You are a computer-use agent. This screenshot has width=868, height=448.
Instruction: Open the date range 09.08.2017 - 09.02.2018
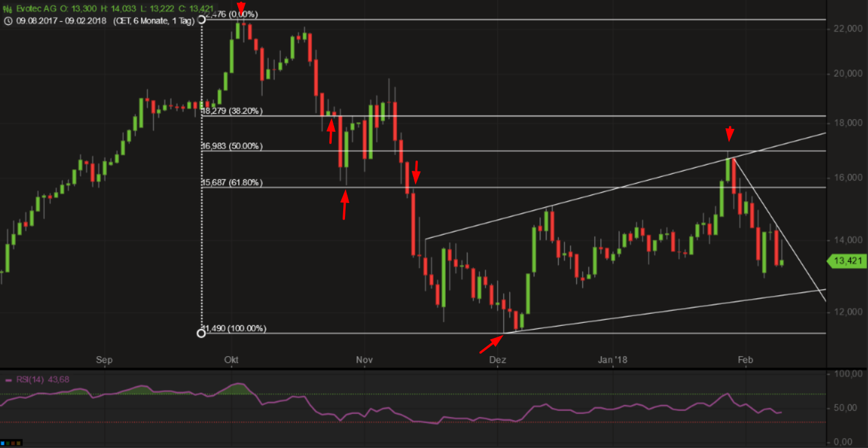61,21
